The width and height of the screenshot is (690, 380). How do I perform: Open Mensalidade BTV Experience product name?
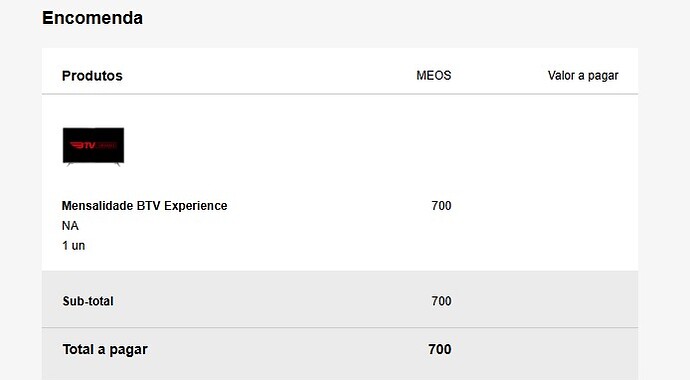pos(144,205)
